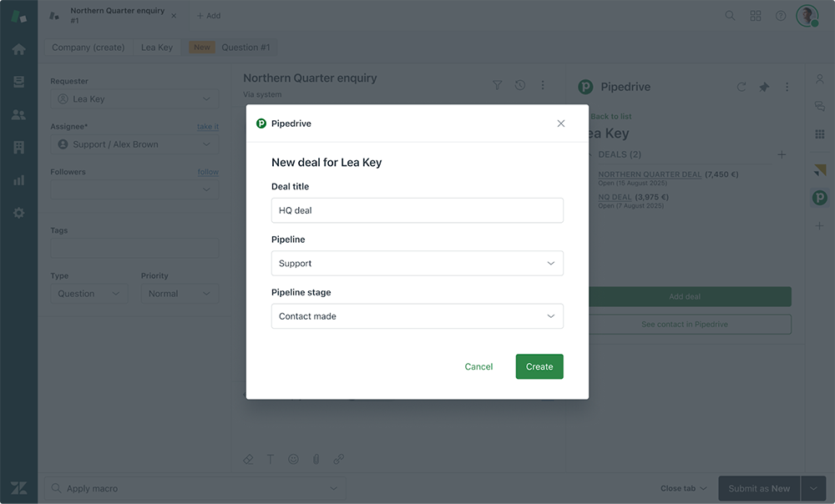Click the Zendesk logo at the sidebar bottom
Viewport: 835px width, 504px height.
coord(18,488)
